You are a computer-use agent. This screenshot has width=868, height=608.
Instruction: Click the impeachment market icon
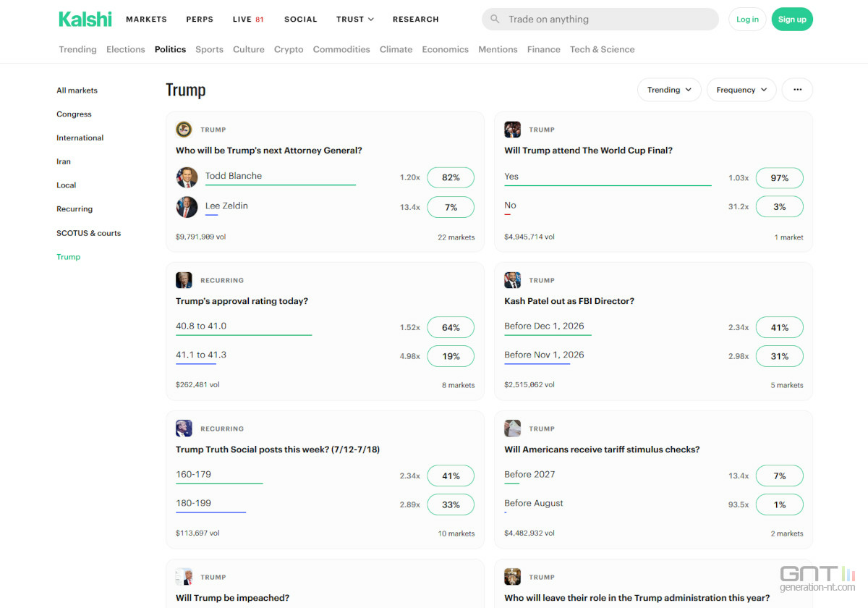point(184,577)
